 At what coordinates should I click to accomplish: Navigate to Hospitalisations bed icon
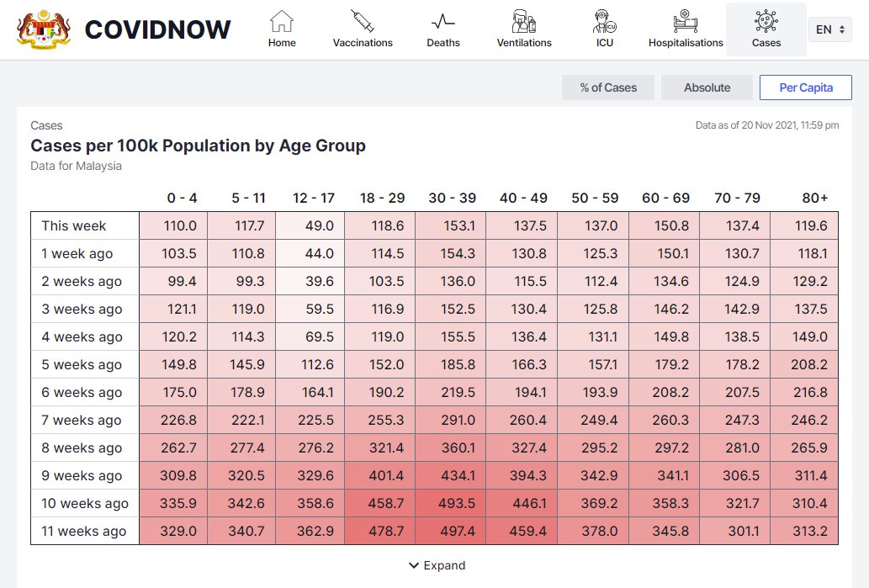[x=686, y=21]
